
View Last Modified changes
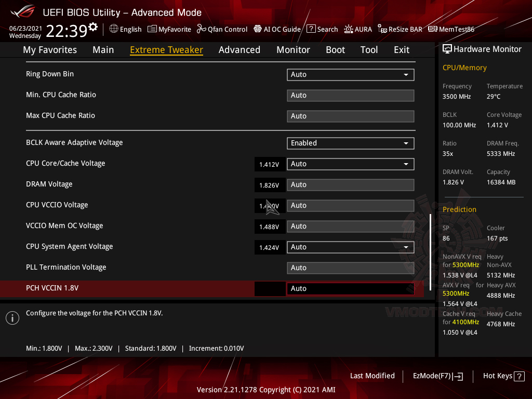click(x=372, y=376)
